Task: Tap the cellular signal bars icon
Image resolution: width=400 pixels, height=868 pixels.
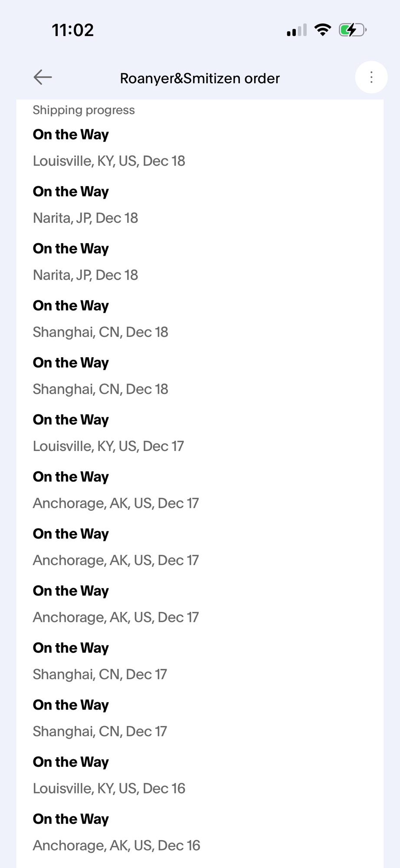Action: click(x=297, y=30)
